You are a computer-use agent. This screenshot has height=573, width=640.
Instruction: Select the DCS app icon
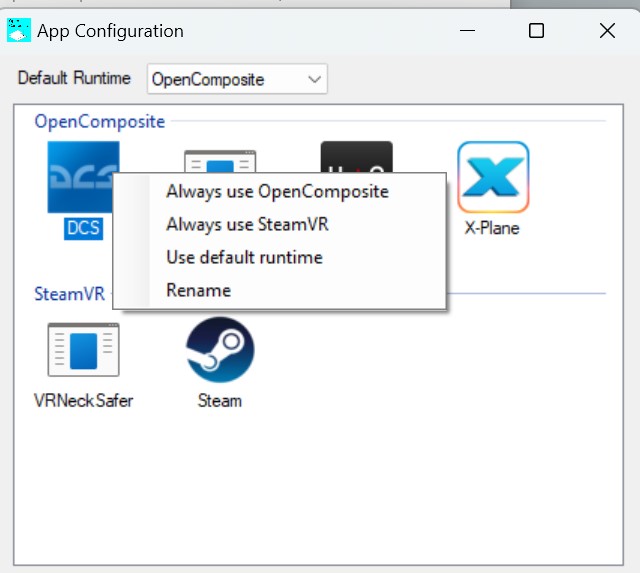pos(83,177)
